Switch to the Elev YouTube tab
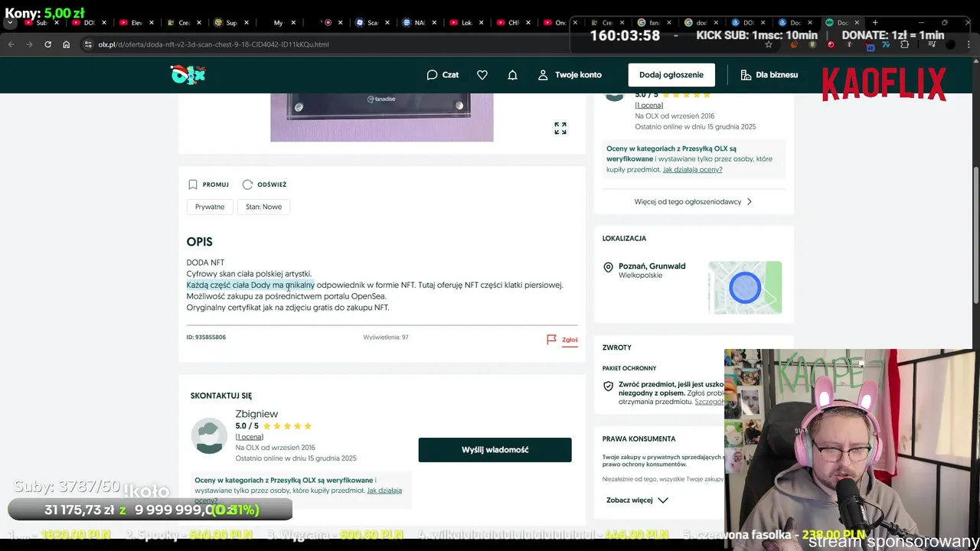980x551 pixels. click(x=137, y=23)
